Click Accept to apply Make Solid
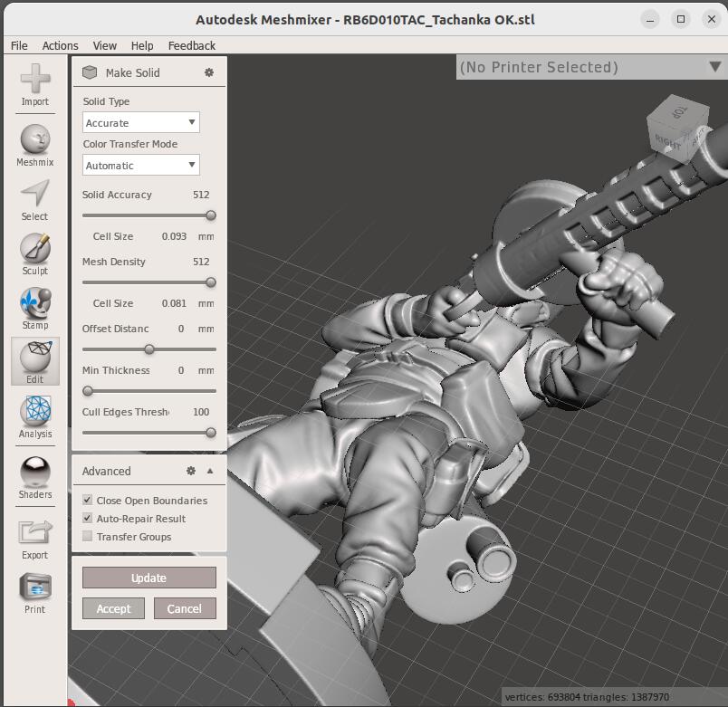This screenshot has width=728, height=707. pyautogui.click(x=113, y=608)
